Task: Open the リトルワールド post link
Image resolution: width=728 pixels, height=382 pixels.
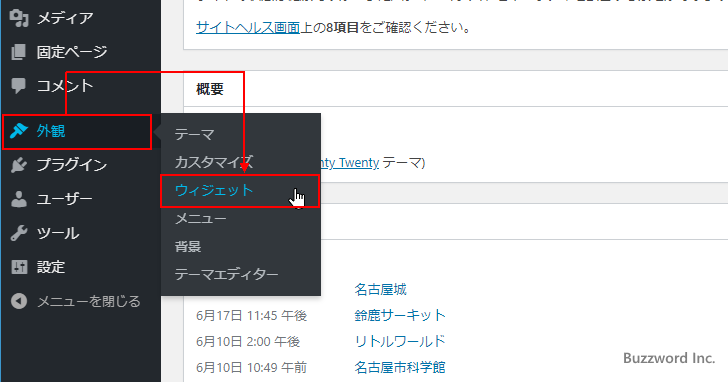Action: [400, 342]
